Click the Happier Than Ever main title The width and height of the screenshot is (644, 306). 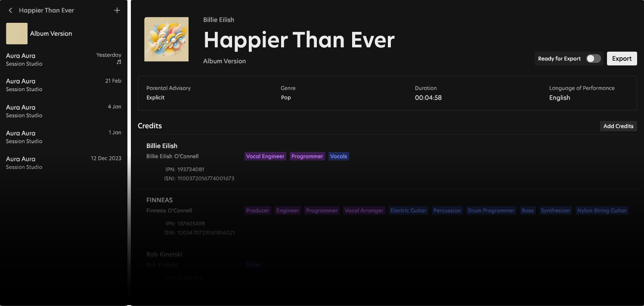[x=299, y=40]
